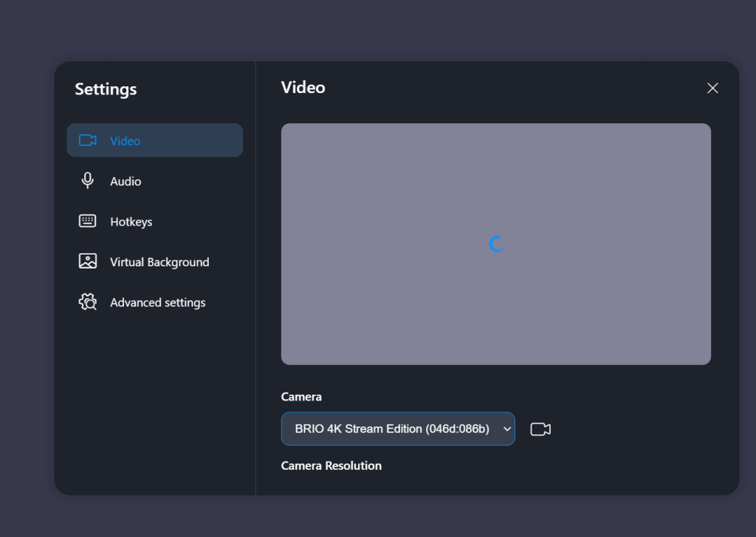Image resolution: width=756 pixels, height=537 pixels.
Task: Click the Video heading in the main panel
Action: point(303,87)
